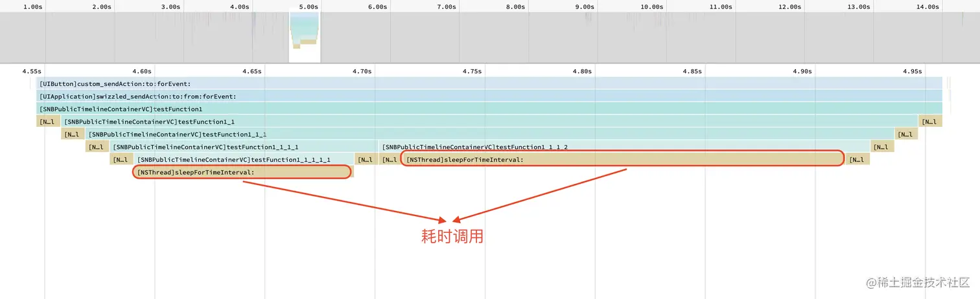Click the [N…l] slice just before testFunction1_1_1

point(74,134)
